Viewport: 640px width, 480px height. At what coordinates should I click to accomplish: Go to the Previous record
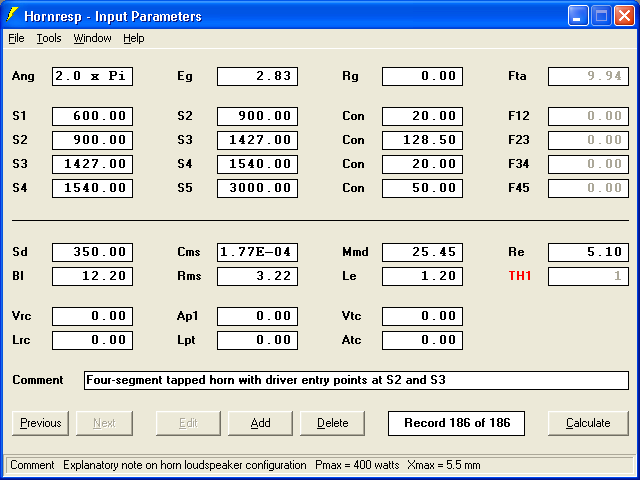(40, 423)
